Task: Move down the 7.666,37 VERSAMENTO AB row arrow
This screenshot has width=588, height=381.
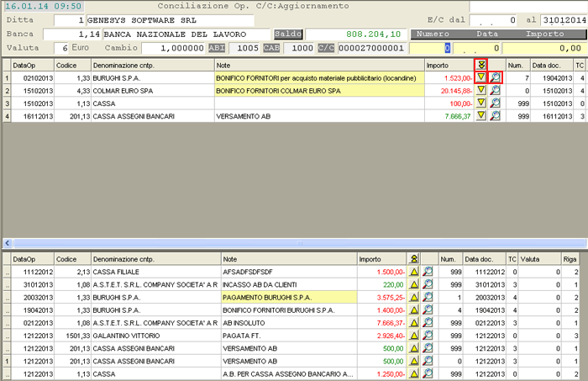Action: pos(481,116)
